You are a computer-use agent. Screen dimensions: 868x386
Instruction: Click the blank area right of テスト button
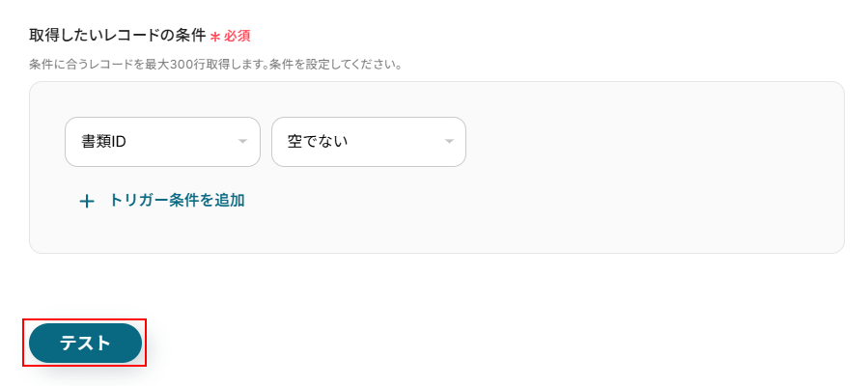click(483, 344)
